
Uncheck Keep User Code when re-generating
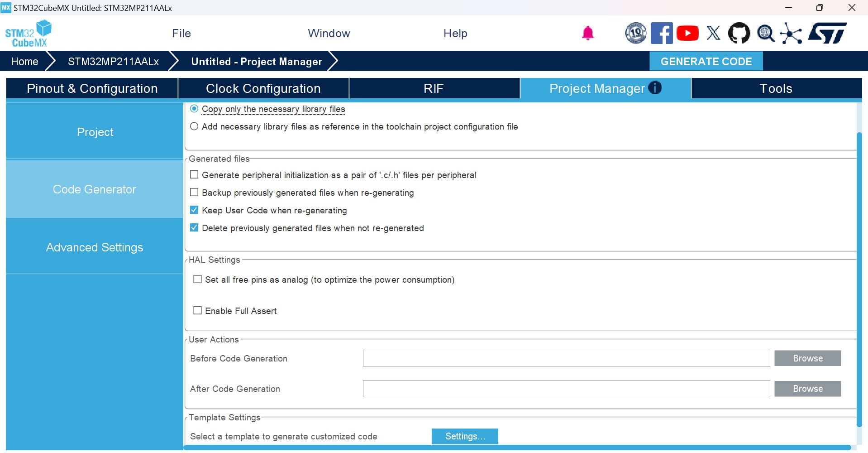coord(194,210)
